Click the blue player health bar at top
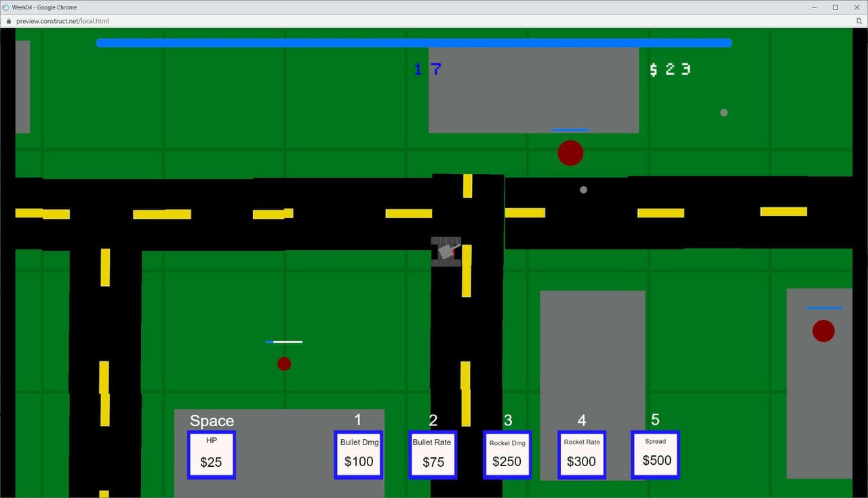 click(414, 43)
